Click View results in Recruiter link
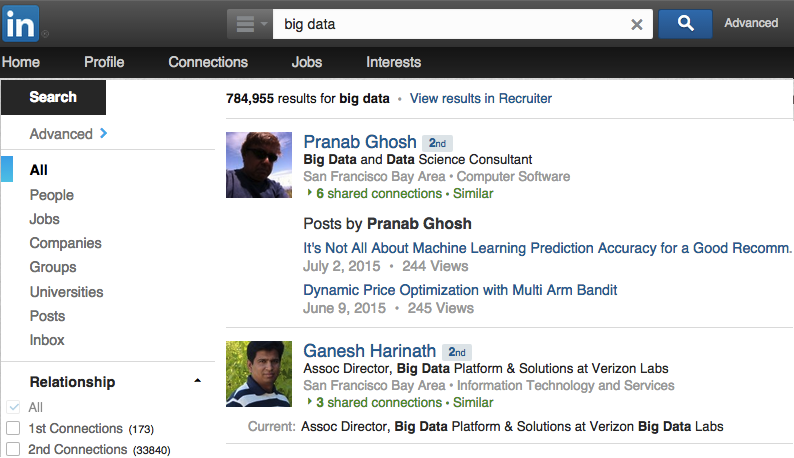The image size is (794, 458). (x=480, y=98)
